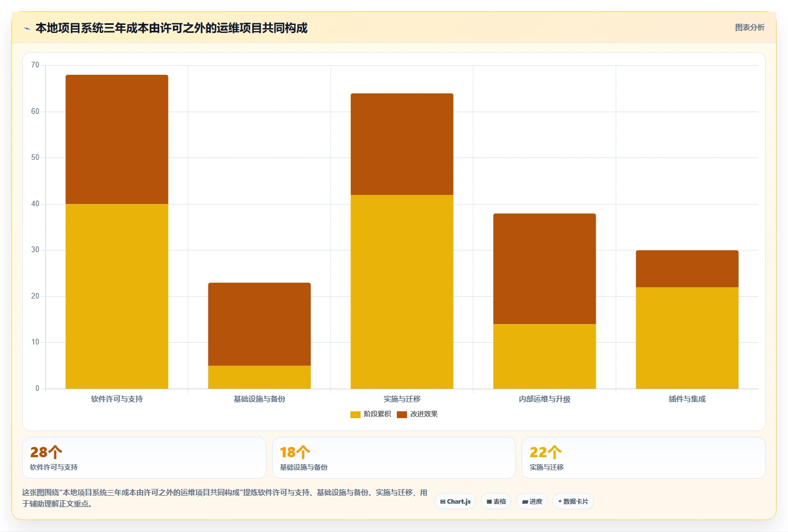Click the 30 y-axis tick label
Viewport: 788px width, 532px height.
35,250
